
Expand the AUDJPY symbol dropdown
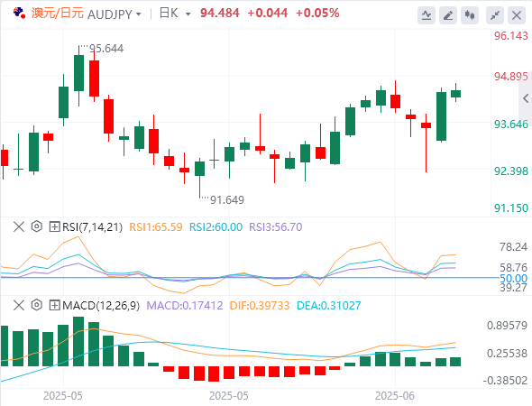139,14
